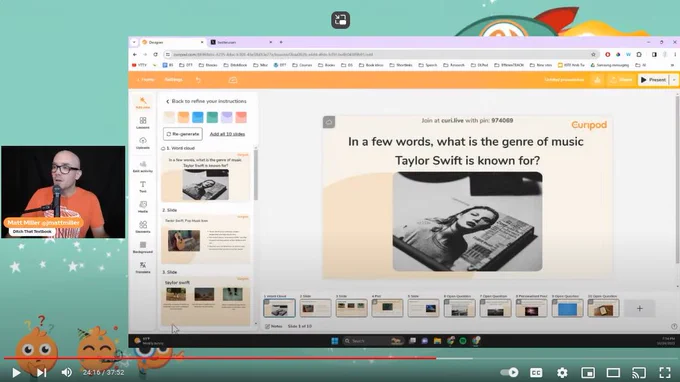Click the help question mark icon

coord(674,326)
